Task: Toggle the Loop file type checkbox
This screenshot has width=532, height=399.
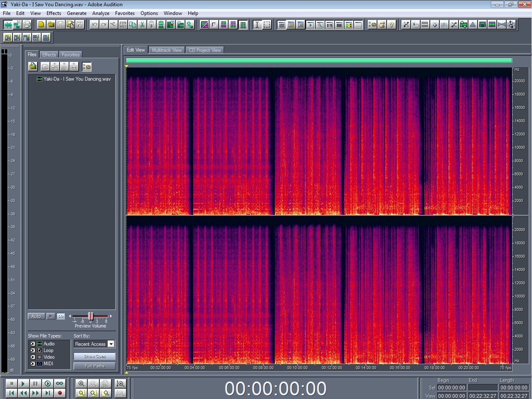Action: click(33, 350)
